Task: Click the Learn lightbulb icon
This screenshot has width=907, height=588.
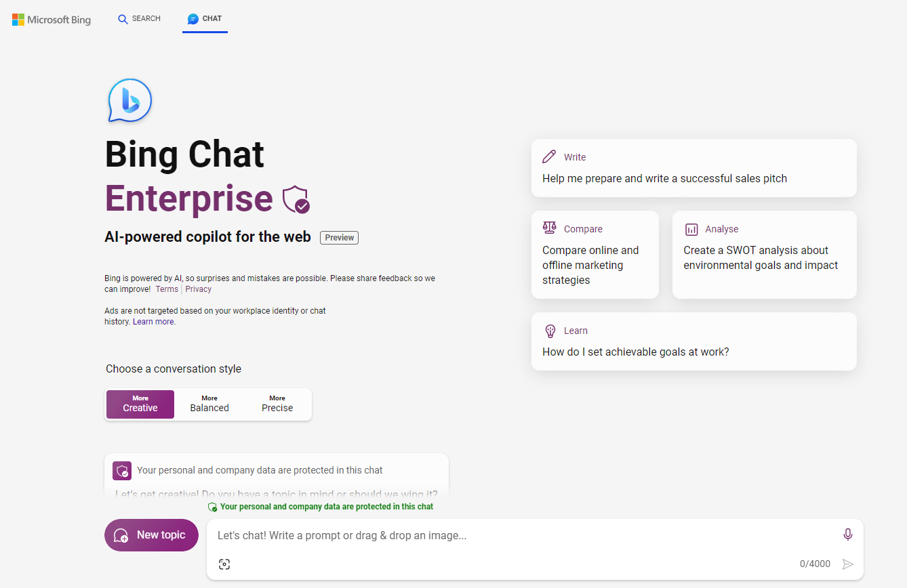Action: click(x=550, y=331)
